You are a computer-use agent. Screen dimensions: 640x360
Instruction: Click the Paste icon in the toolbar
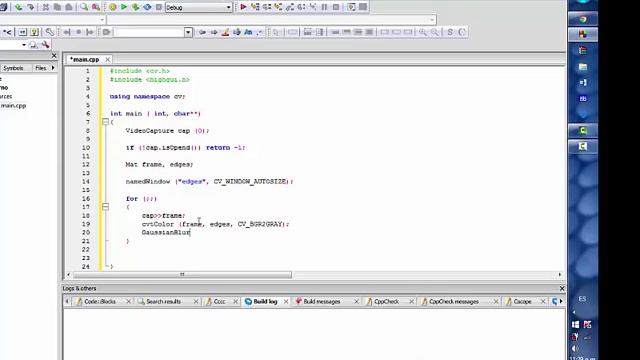pyautogui.click(x=69, y=7)
